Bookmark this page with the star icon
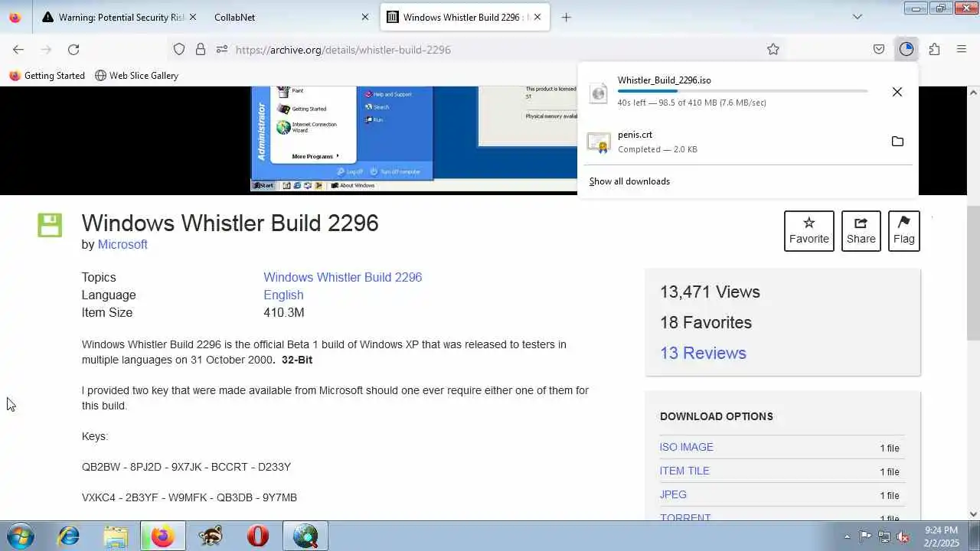This screenshot has width=980, height=551. [x=773, y=49]
